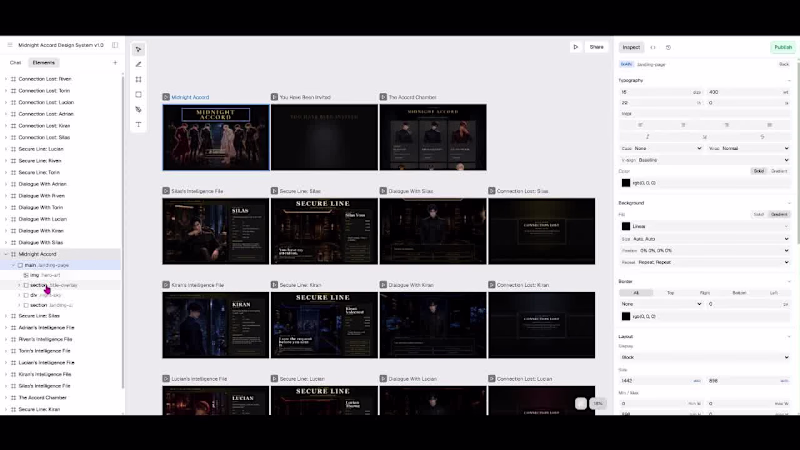
Task: Click the Publish button
Action: [x=783, y=47]
